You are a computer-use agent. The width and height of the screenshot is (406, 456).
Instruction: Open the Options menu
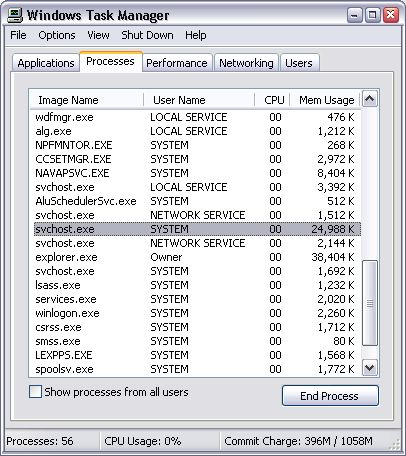57,35
